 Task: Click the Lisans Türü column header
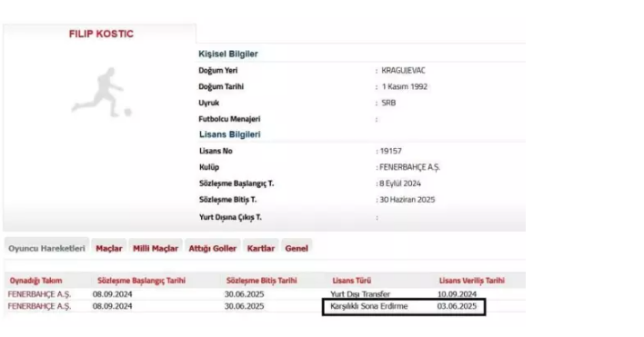click(352, 281)
